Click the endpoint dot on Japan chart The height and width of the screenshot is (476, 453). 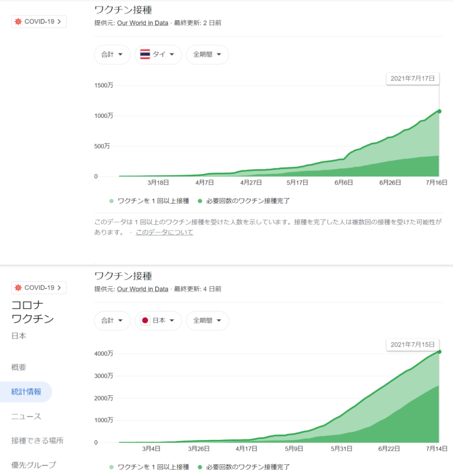pos(439,352)
